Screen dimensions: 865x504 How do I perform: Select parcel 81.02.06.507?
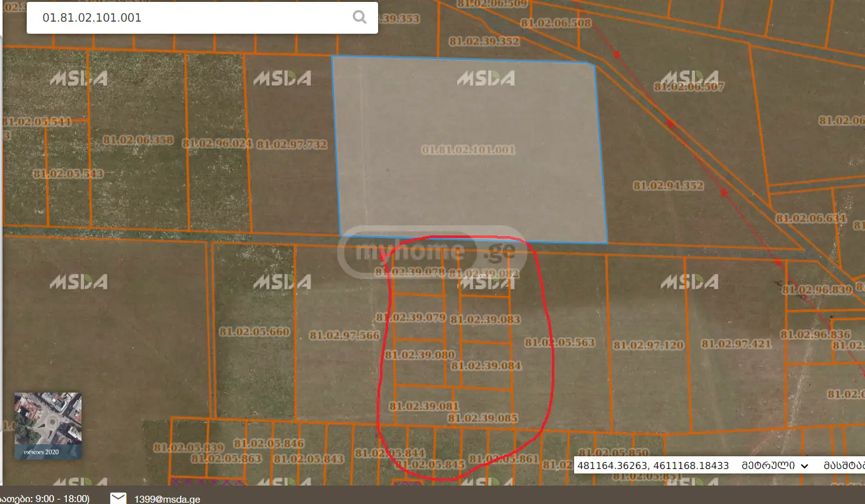coord(689,86)
